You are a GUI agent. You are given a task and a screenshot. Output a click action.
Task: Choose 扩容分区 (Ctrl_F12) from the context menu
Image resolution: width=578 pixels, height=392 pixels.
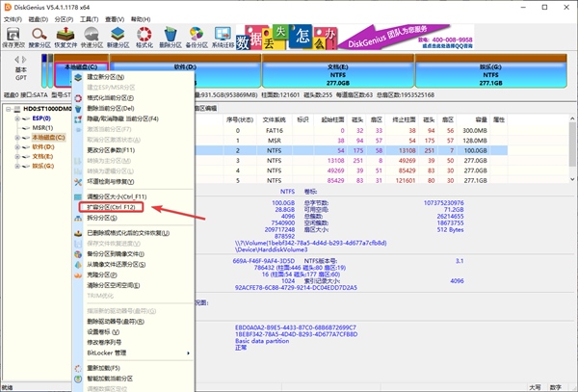[113, 206]
